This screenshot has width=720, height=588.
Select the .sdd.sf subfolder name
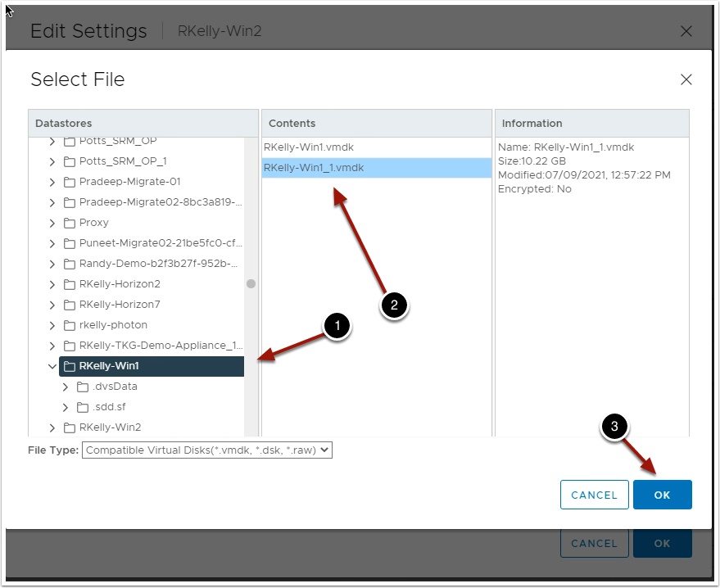(x=109, y=407)
